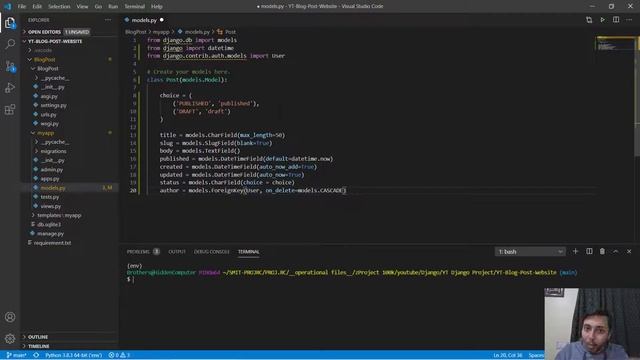Click the main branch indicator in status bar
This screenshot has height=360, width=640.
(16, 355)
